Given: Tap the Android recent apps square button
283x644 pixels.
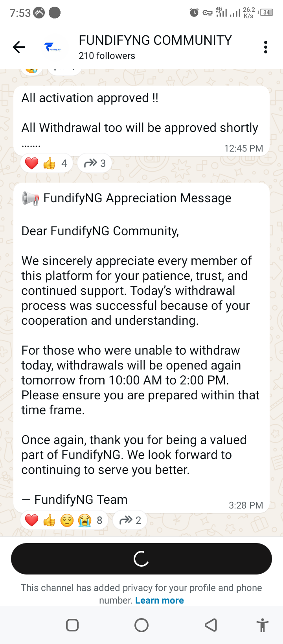Looking at the screenshot, I should point(72,625).
